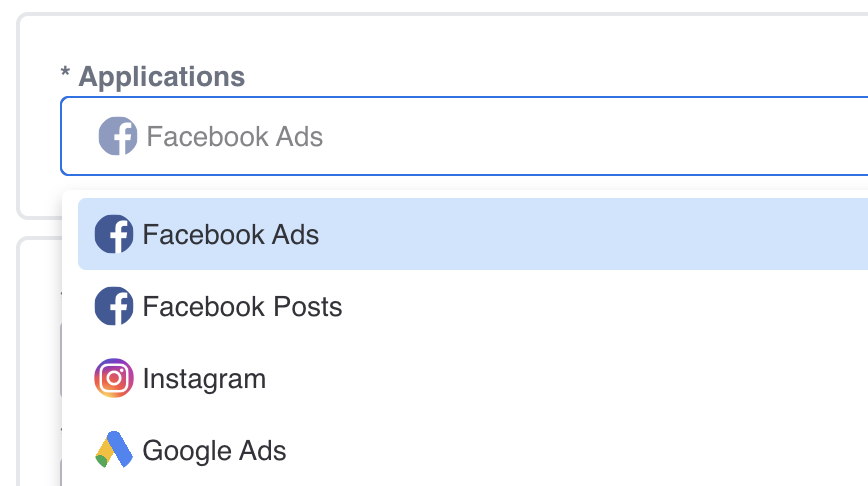Click the Facebook Ads option icon
Screen dimensions: 868x486
coord(114,234)
